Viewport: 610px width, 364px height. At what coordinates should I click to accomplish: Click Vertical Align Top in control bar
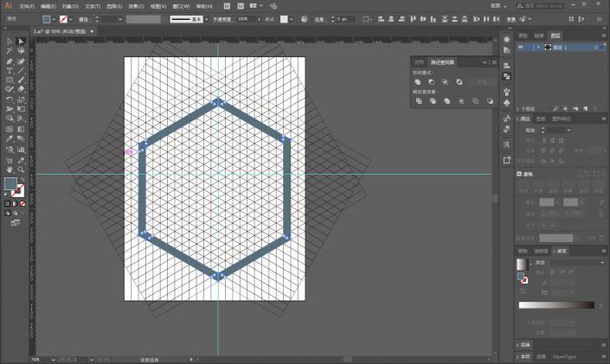(413, 19)
